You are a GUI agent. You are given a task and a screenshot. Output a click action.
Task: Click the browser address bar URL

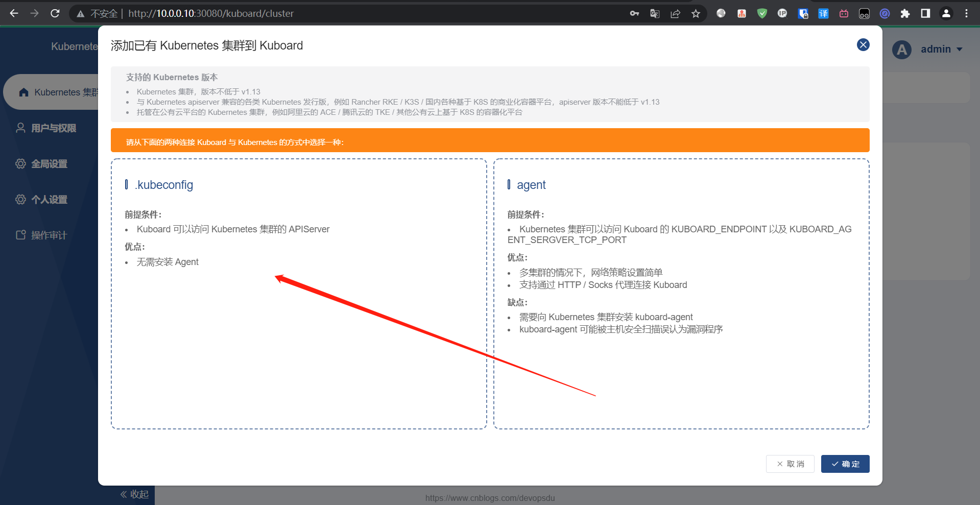click(211, 14)
